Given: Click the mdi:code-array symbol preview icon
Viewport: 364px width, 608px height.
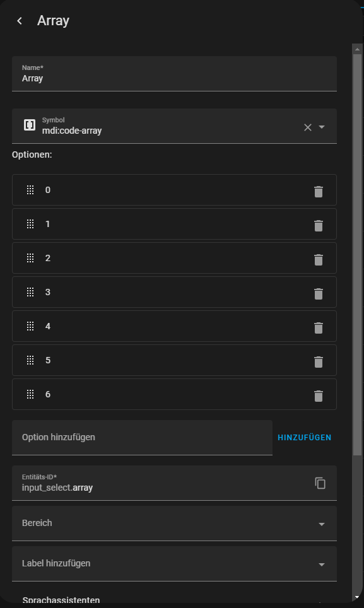Looking at the screenshot, I should click(x=30, y=125).
